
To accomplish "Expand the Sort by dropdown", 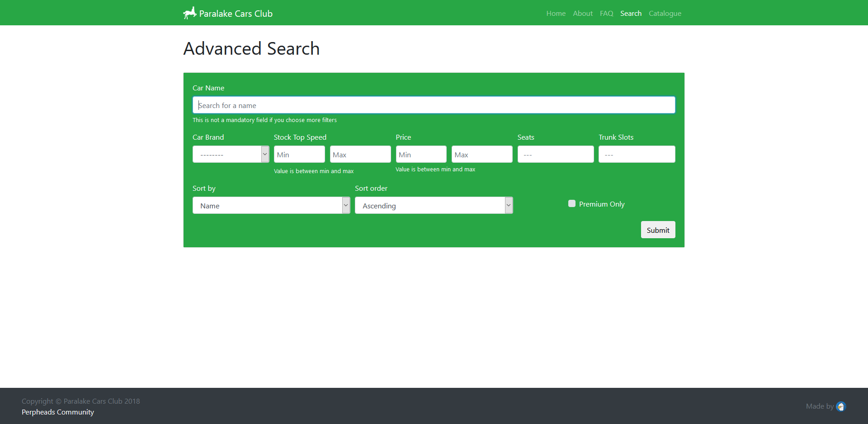I will click(x=271, y=205).
